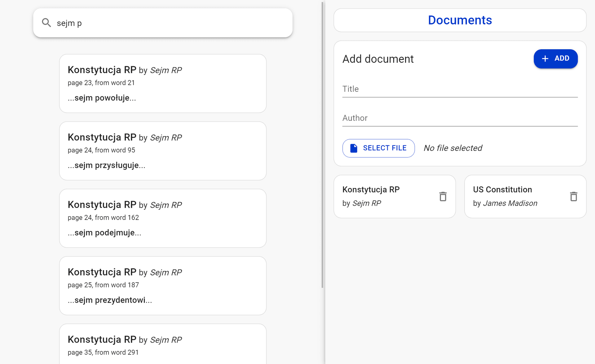
Task: Click 'page 24, from word 162' text
Action: [103, 217]
